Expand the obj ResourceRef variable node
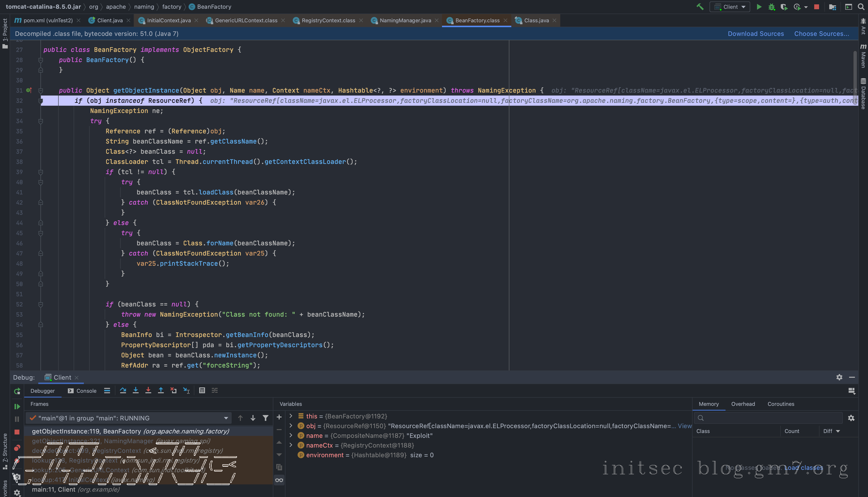The image size is (868, 497). (291, 426)
